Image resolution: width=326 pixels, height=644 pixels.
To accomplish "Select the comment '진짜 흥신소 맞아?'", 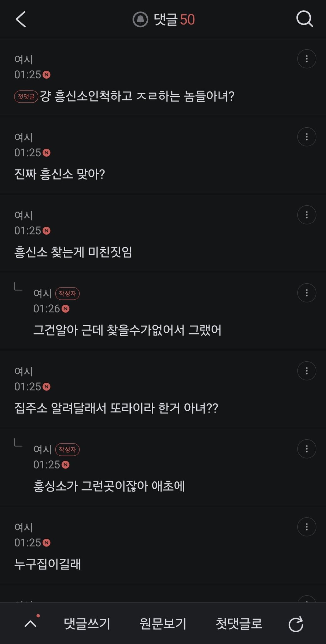I will tap(60, 174).
